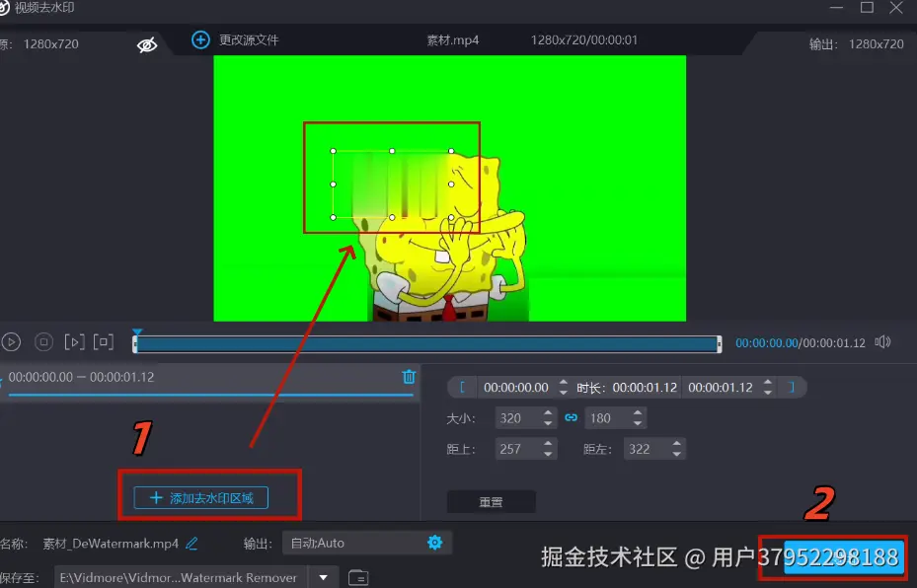Click the top-right handle of the watermark box
This screenshot has height=588, width=917.
point(451,151)
